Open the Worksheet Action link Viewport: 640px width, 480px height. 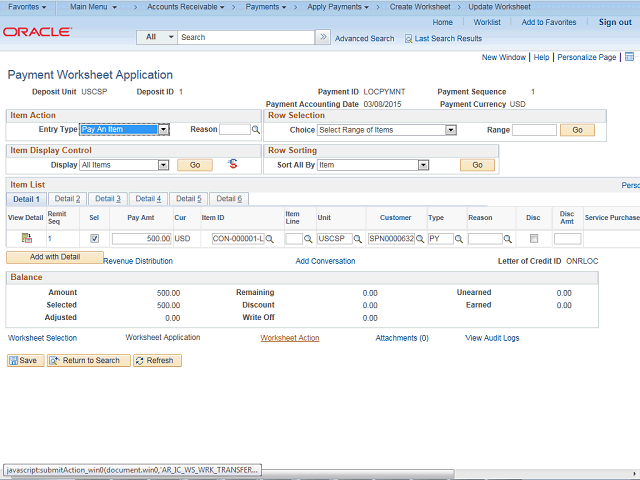click(x=290, y=338)
